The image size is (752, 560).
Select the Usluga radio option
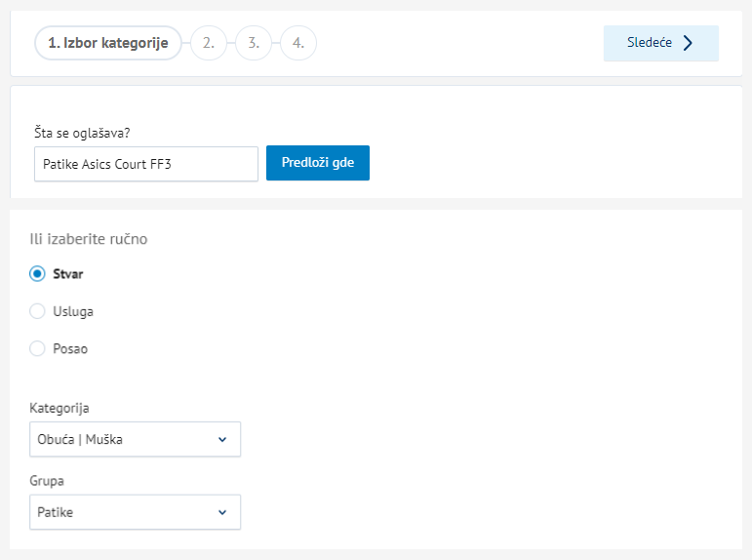coord(37,311)
